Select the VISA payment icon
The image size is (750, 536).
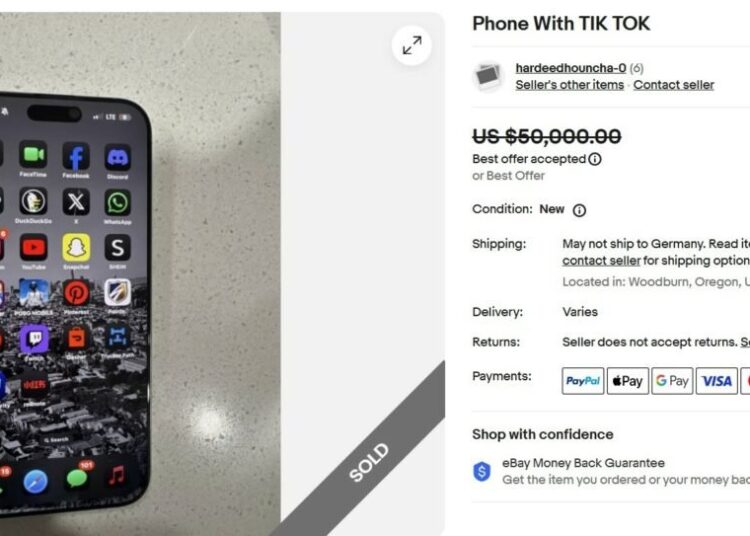coord(717,381)
